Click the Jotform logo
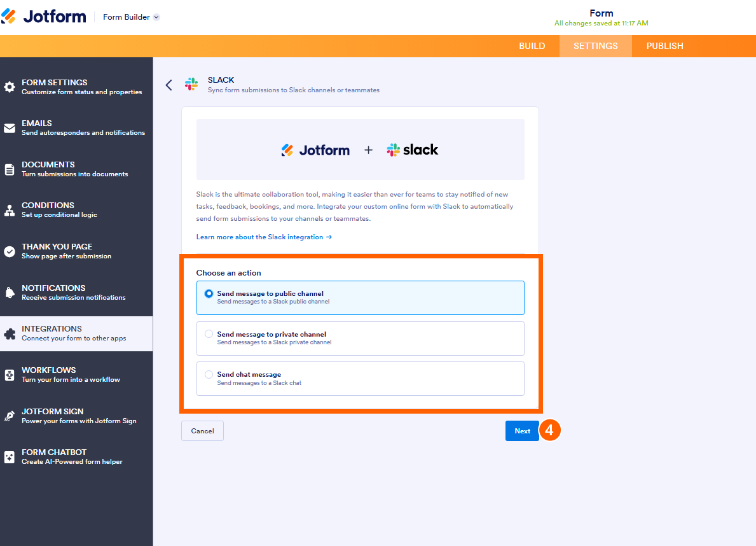The height and width of the screenshot is (546, 756). 45,16
